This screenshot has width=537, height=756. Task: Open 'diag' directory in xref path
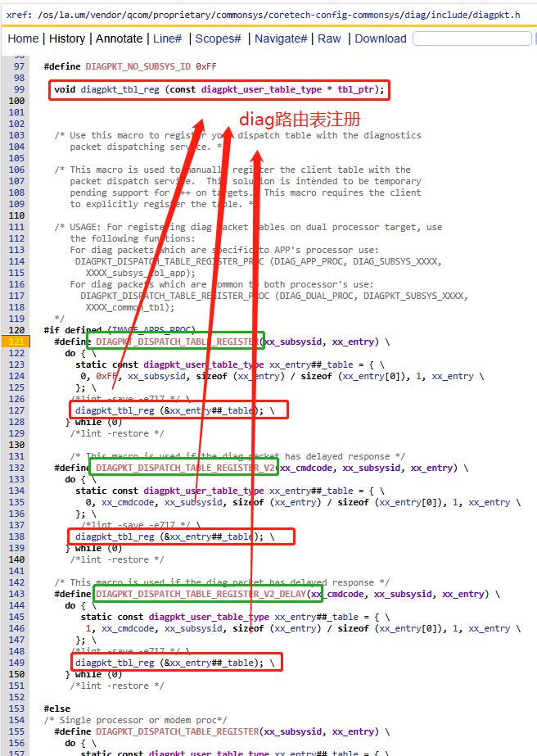click(416, 15)
